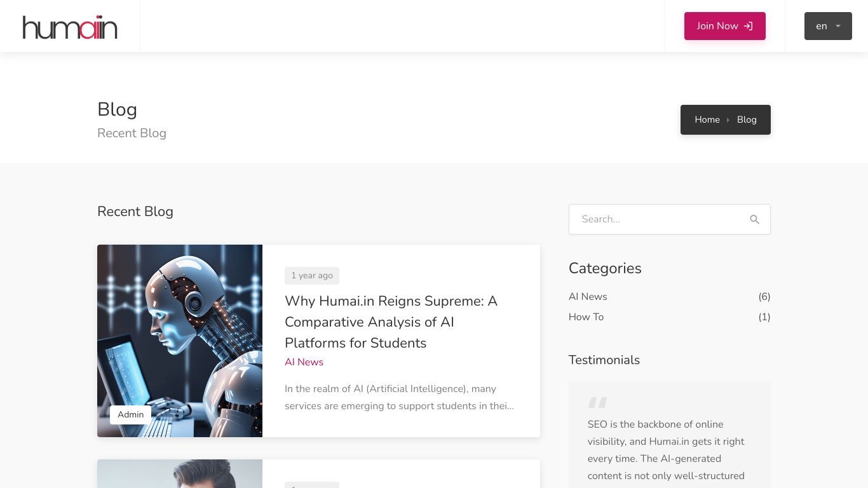Image resolution: width=868 pixels, height=488 pixels.
Task: Click the (1) count beside How To
Action: tap(764, 317)
